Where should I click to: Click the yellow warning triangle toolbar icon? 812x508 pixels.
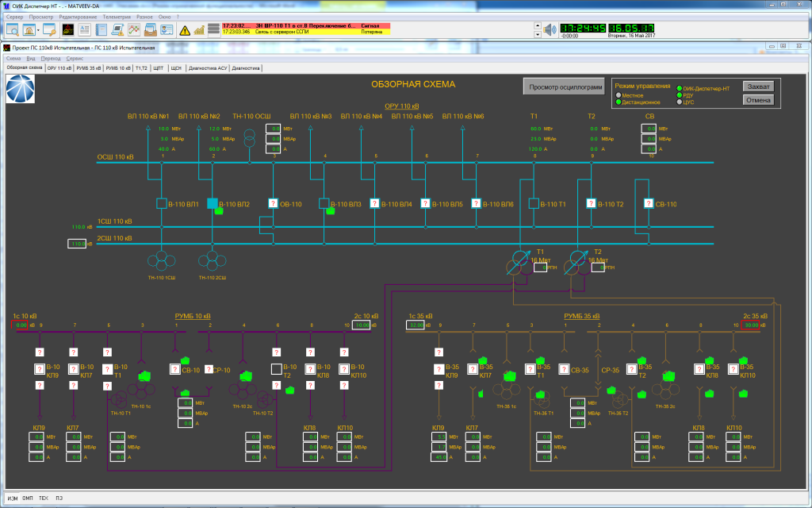(x=184, y=30)
